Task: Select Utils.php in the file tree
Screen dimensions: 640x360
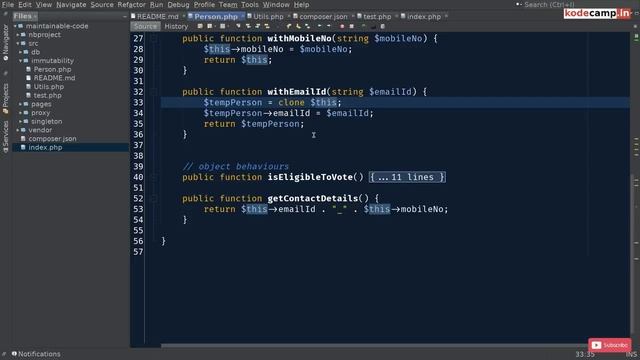Action: click(x=49, y=87)
